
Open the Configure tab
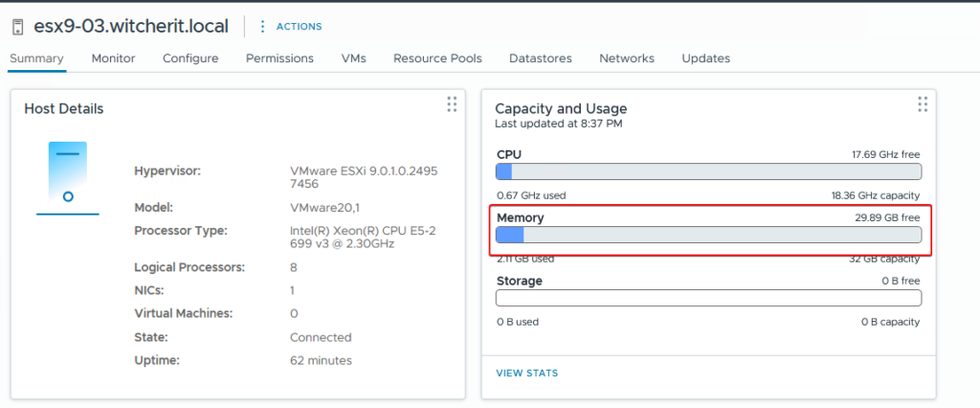190,58
